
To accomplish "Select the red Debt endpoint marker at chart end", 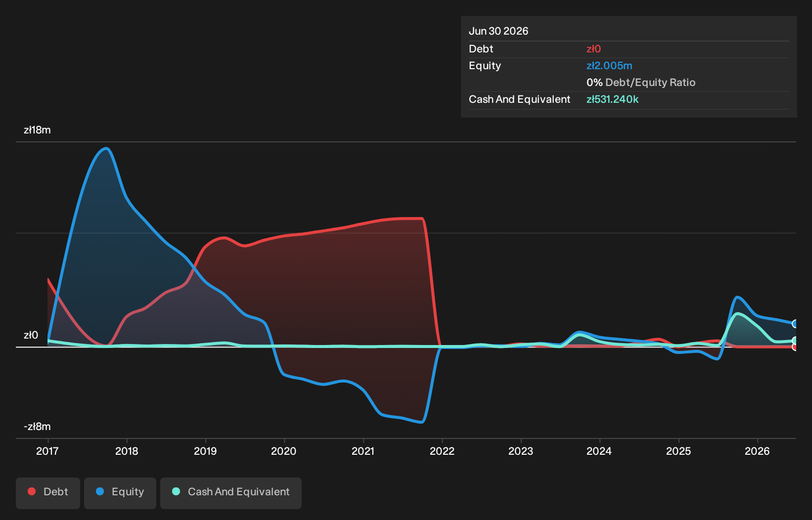I will tap(795, 347).
